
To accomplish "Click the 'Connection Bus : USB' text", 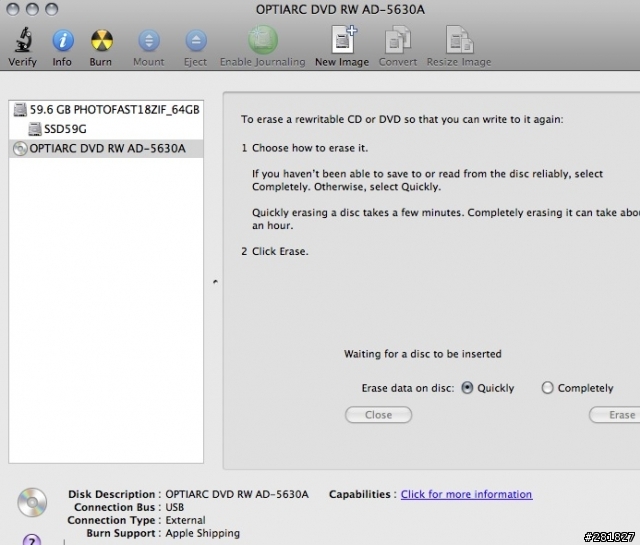I will point(129,507).
